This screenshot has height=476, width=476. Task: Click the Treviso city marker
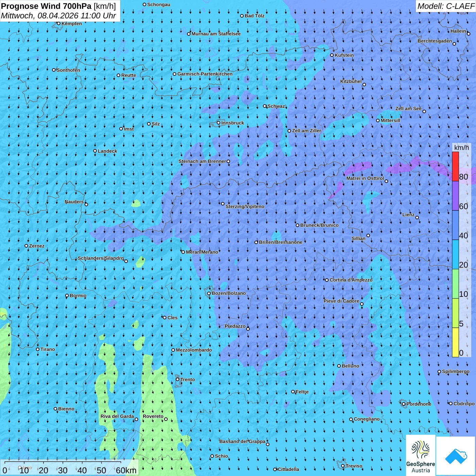click(343, 466)
